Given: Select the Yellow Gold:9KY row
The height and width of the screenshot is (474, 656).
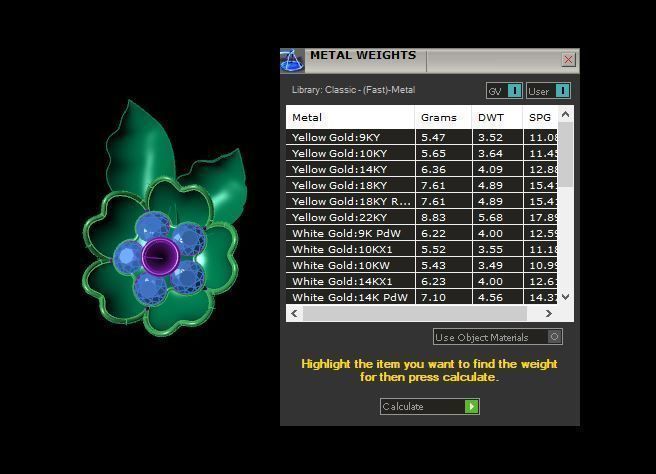Looking at the screenshot, I should click(x=422, y=137).
